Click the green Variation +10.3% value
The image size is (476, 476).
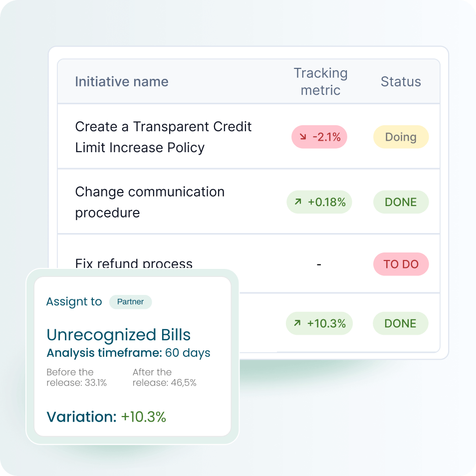click(x=144, y=417)
